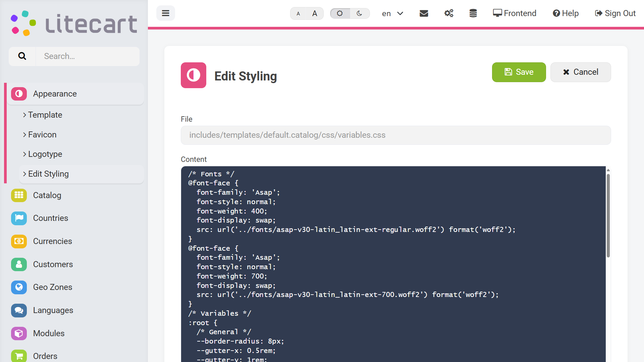Click the 'Content' field label
644x362 pixels.
194,159
